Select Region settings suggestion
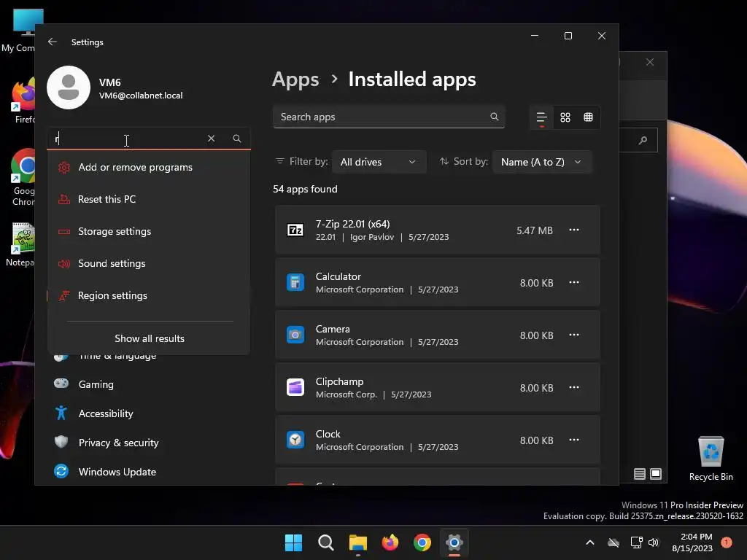 149,296
